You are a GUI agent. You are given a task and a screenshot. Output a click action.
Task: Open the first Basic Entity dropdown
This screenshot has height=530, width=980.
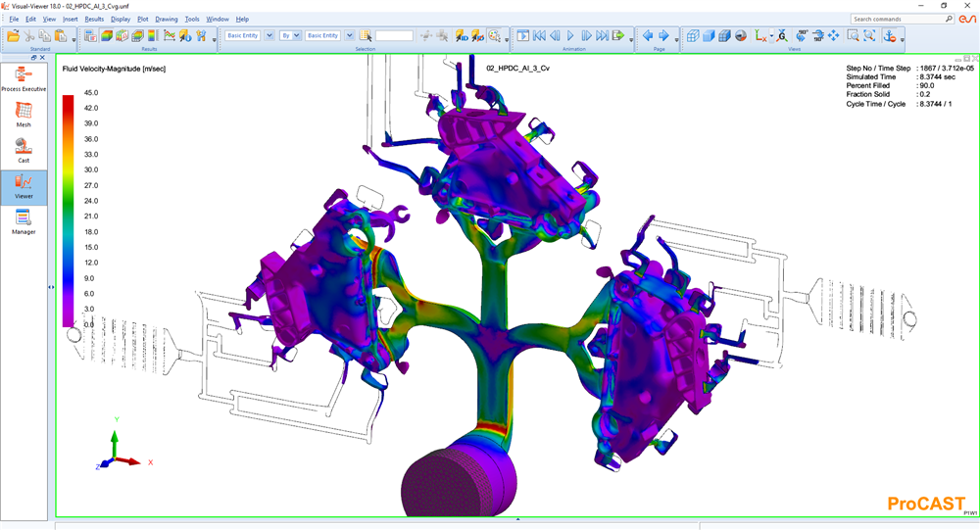point(269,35)
